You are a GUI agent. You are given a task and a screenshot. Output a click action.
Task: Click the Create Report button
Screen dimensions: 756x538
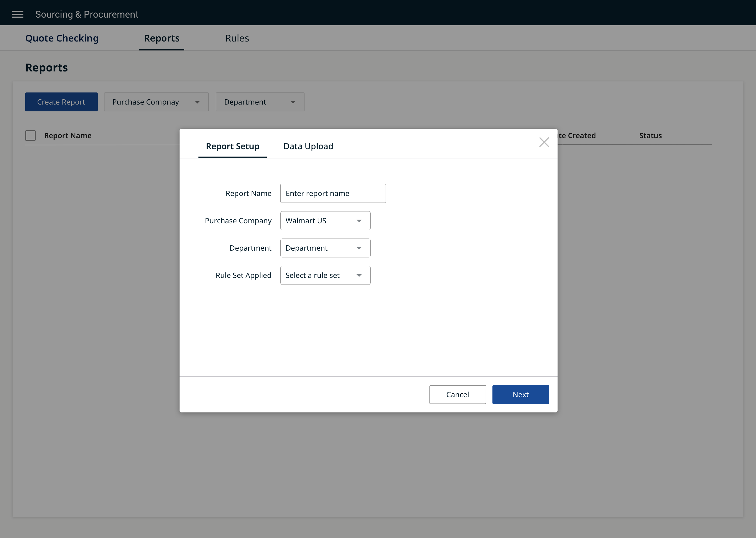61,102
